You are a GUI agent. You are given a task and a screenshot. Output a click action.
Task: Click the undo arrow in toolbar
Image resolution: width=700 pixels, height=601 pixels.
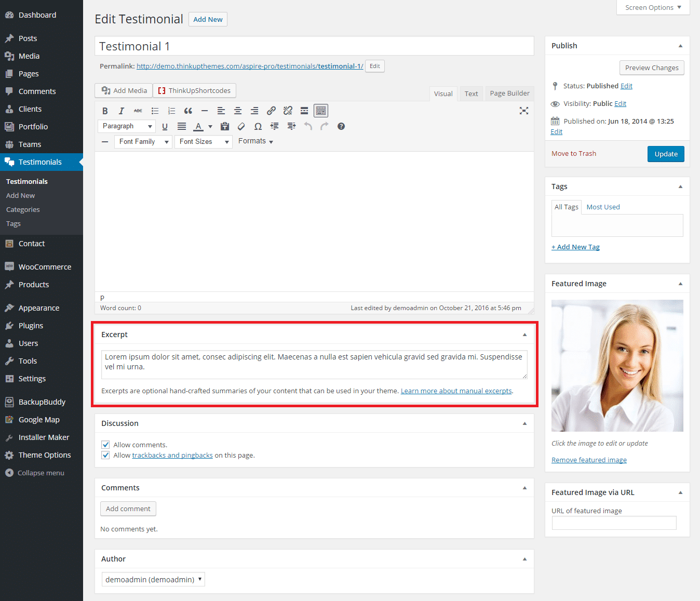[x=308, y=126]
